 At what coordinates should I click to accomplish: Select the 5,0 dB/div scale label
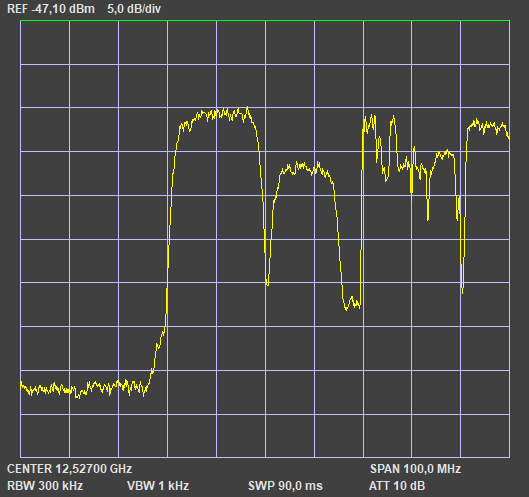pos(134,9)
